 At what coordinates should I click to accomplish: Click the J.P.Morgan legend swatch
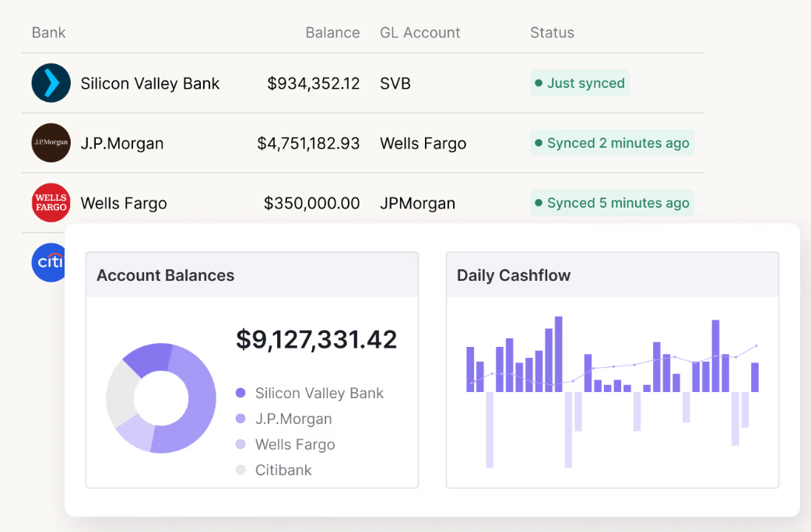[240, 418]
